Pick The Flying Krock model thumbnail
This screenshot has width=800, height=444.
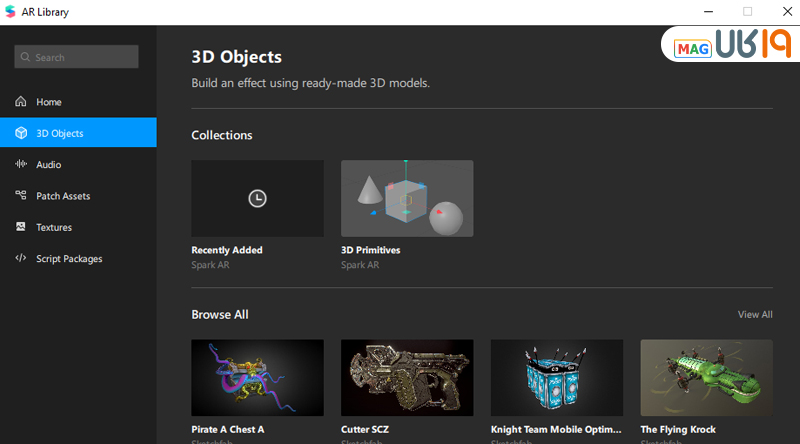(x=706, y=377)
